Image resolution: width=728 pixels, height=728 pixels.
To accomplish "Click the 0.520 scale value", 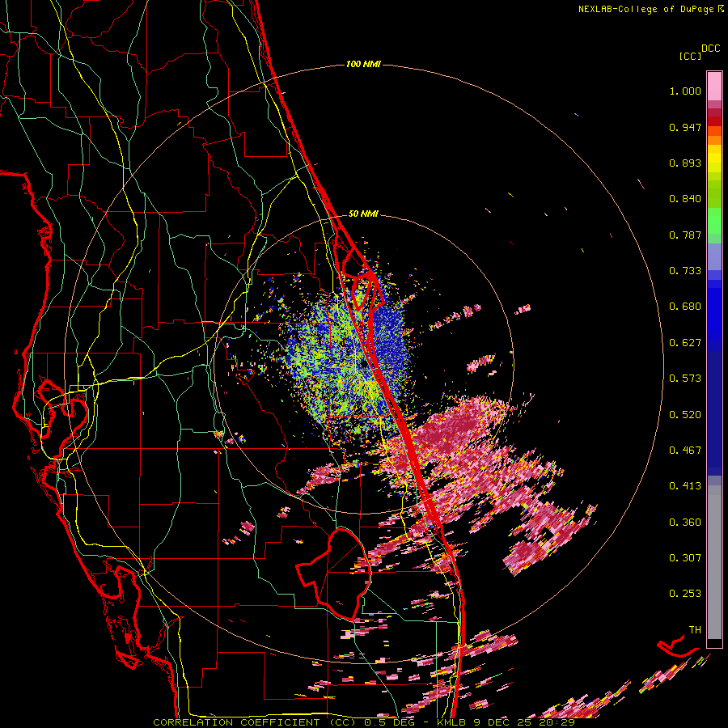I will coord(685,415).
